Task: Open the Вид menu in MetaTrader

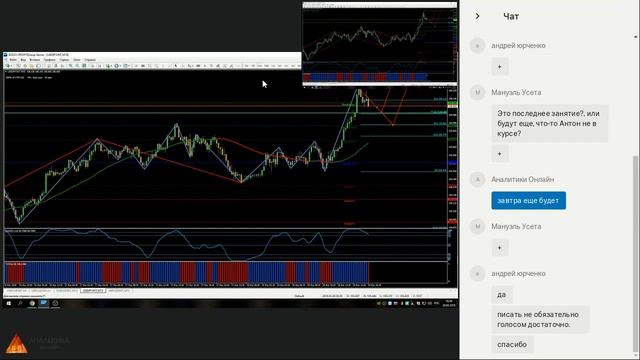Action: point(23,60)
